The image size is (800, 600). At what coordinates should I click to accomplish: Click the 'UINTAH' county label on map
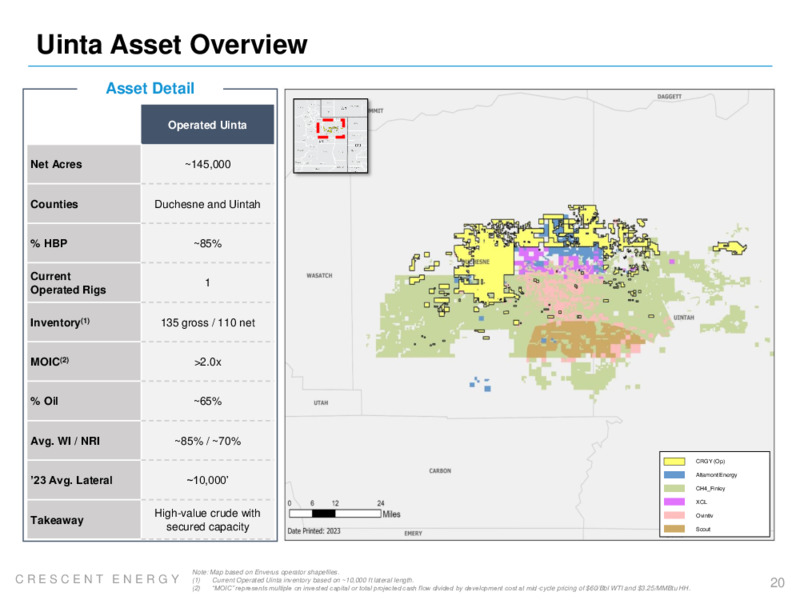(x=684, y=317)
